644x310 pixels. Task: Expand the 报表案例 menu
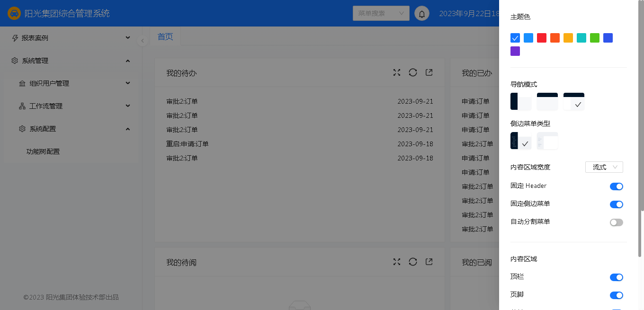click(71, 38)
